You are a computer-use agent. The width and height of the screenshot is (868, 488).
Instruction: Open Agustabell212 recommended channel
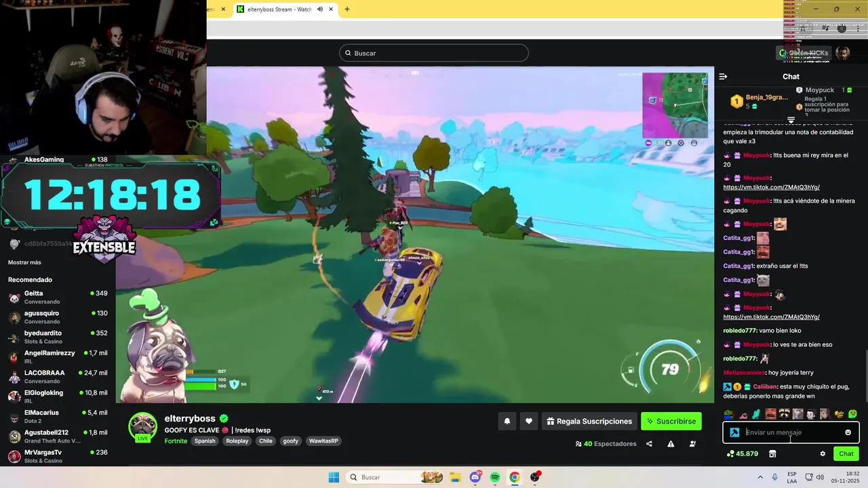pos(58,436)
